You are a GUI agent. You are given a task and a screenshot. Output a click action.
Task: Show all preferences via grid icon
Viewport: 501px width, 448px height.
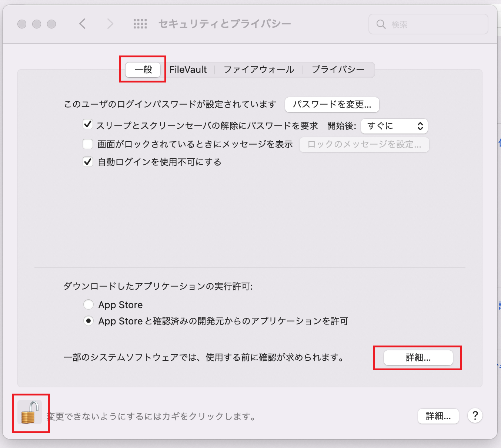[x=140, y=24]
